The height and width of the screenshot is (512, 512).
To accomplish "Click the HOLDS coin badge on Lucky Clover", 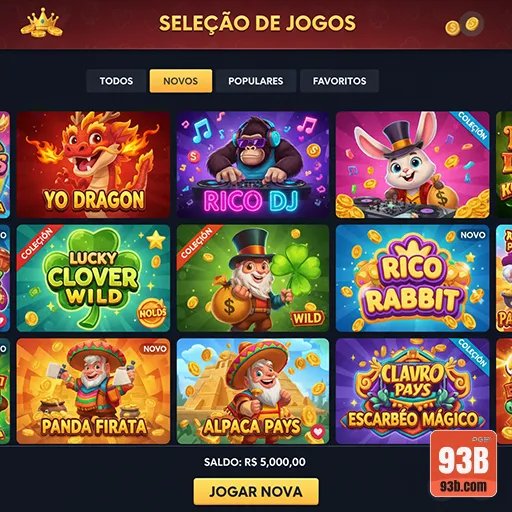I will pos(152,313).
